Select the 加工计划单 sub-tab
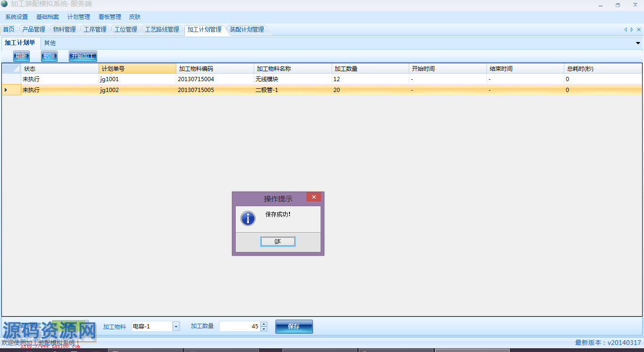The width and height of the screenshot is (644, 352). coord(20,43)
